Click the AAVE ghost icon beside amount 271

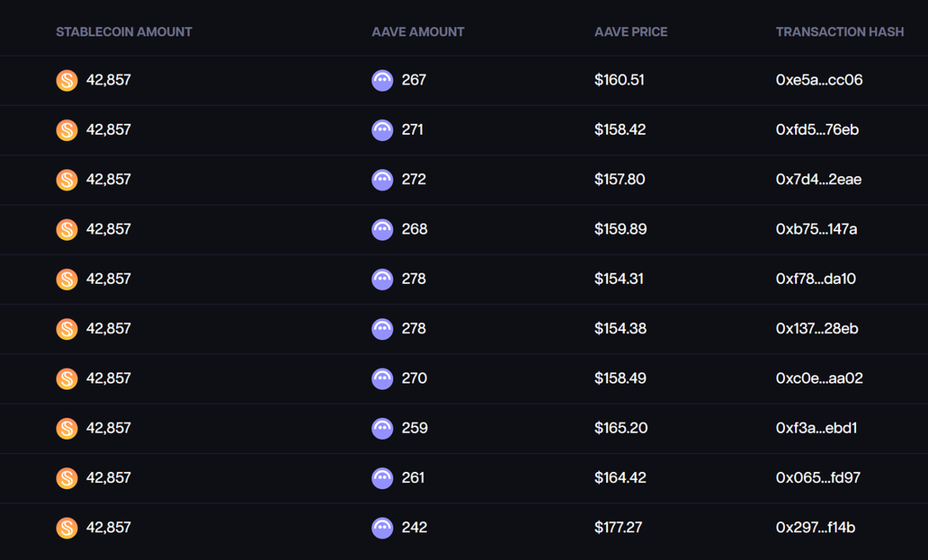pos(382,130)
